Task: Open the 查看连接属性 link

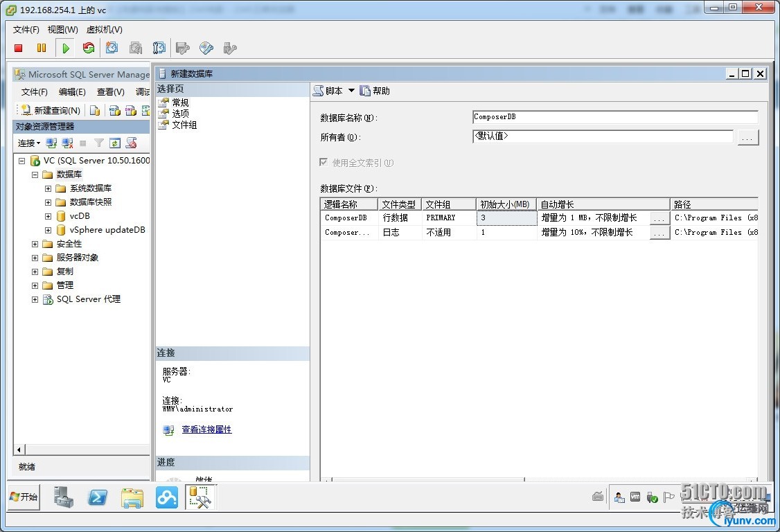Action: tap(206, 429)
